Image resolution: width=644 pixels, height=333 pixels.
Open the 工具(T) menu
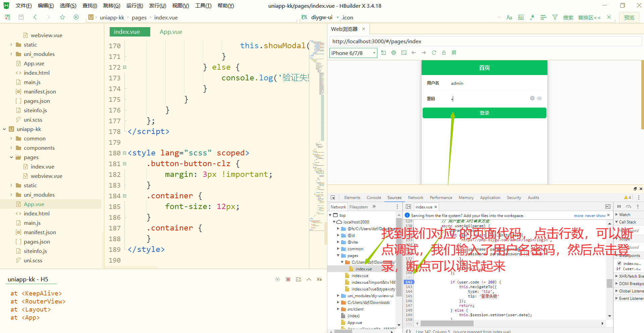click(203, 6)
